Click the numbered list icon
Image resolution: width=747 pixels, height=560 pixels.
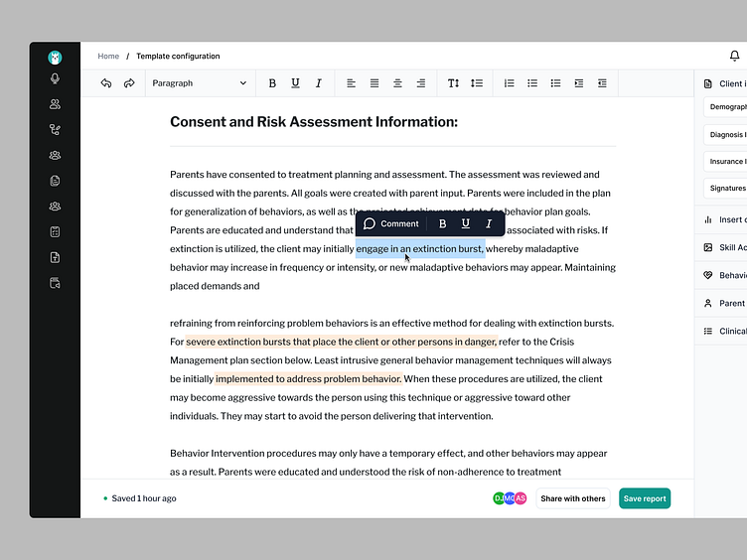[x=509, y=83]
